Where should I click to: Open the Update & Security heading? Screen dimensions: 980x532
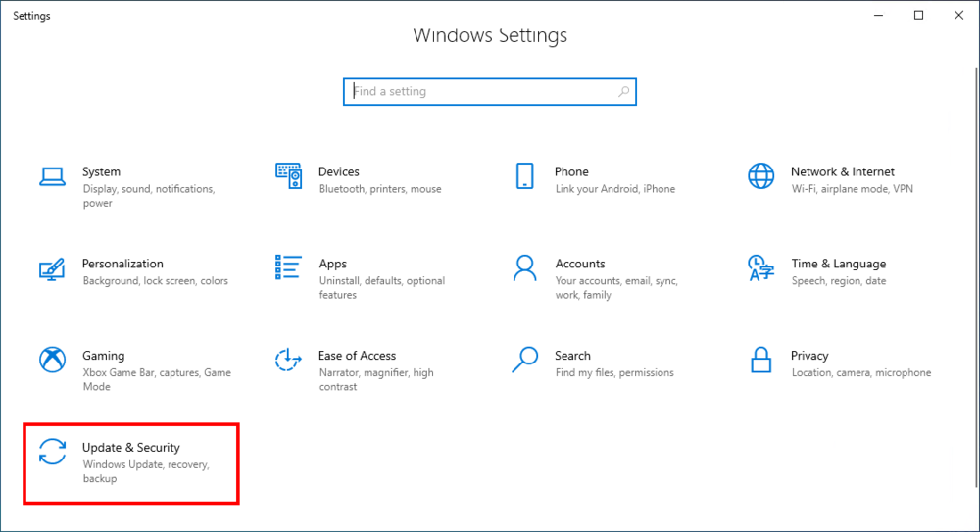pos(131,448)
